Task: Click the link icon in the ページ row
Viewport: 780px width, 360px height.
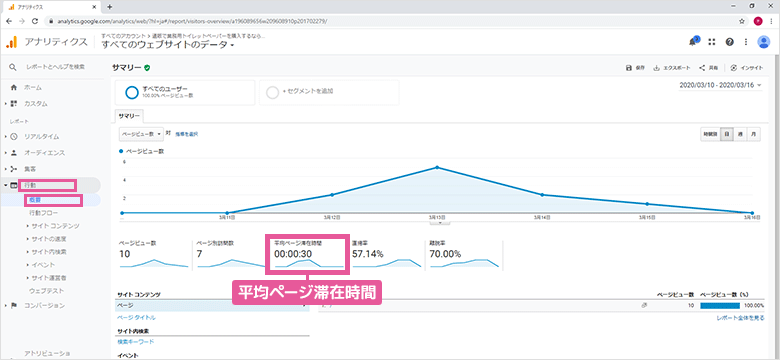Action: (x=644, y=305)
